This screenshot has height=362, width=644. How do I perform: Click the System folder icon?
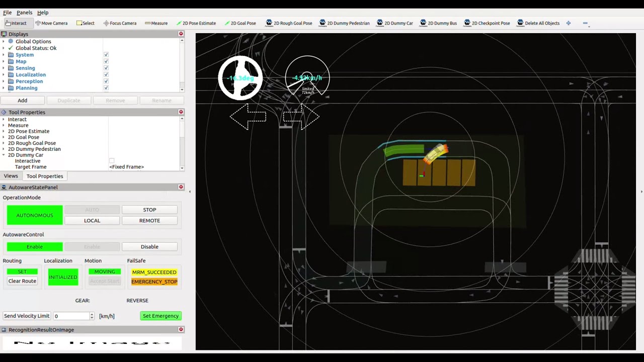tap(11, 55)
